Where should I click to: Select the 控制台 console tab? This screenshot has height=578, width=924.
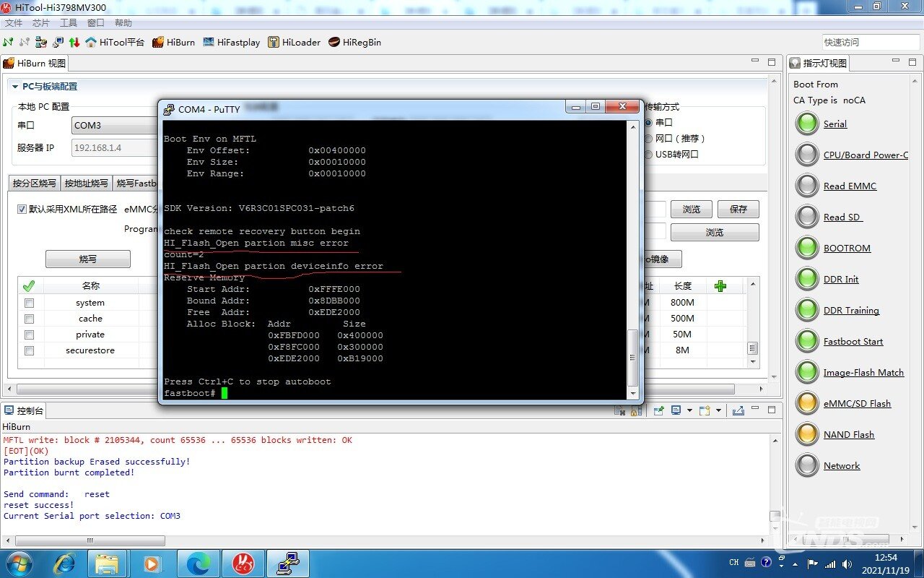pos(25,410)
